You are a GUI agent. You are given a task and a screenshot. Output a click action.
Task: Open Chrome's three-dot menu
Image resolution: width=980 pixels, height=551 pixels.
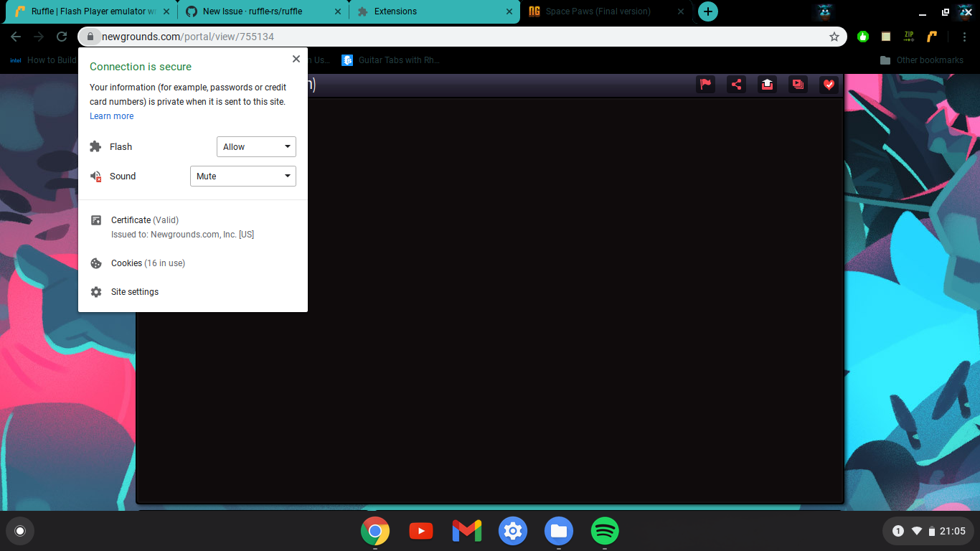point(965,37)
